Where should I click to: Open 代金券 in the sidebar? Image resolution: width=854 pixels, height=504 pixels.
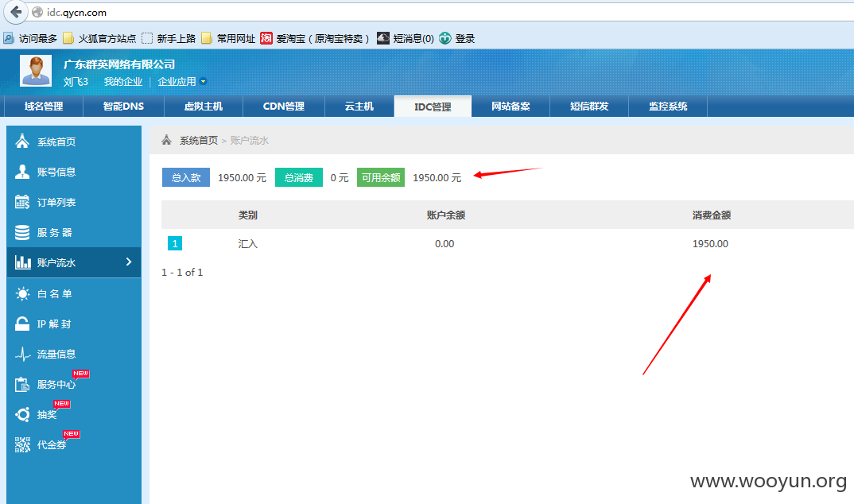tap(74, 444)
